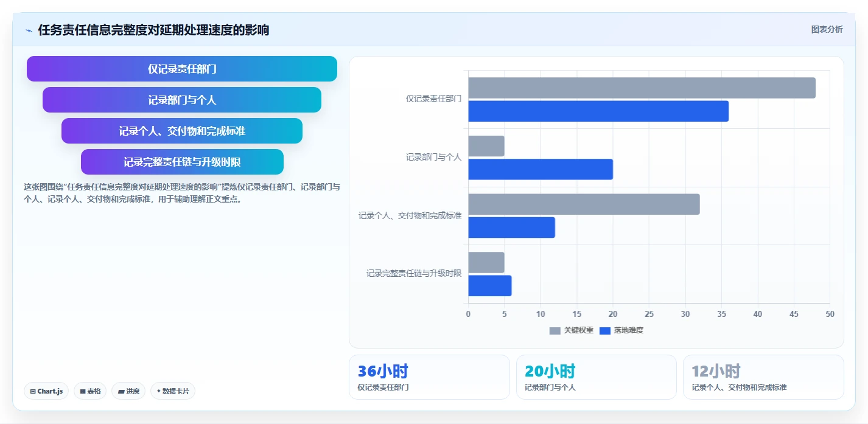This screenshot has width=868, height=424.
Task: Click gray bar for 记录完整责任链与升级时限
Action: 486,262
